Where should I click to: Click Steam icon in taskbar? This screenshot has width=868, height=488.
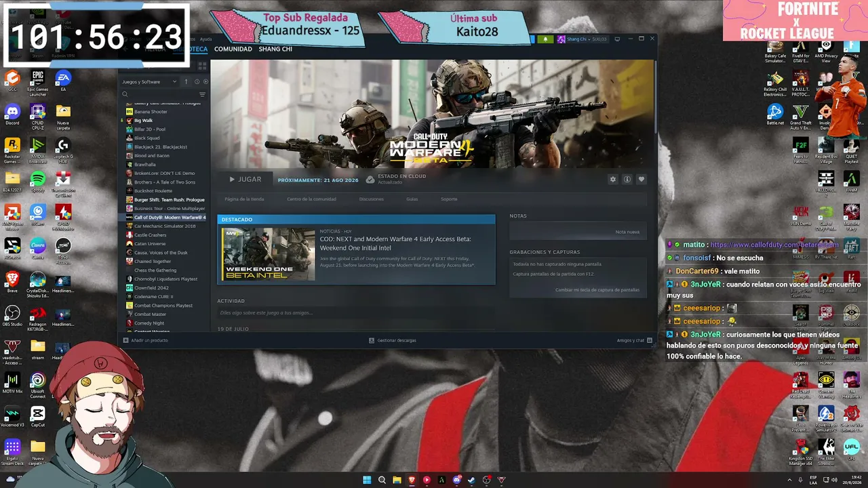point(471,480)
